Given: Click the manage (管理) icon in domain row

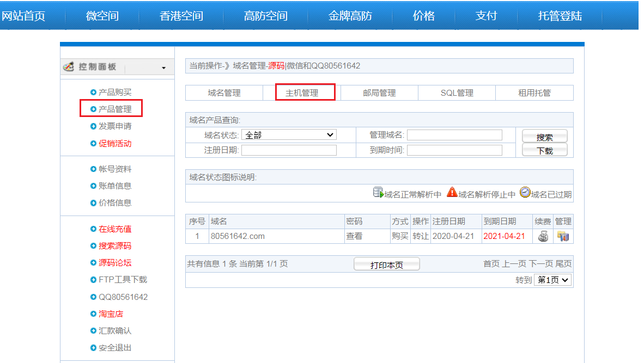Looking at the screenshot, I should point(563,236).
